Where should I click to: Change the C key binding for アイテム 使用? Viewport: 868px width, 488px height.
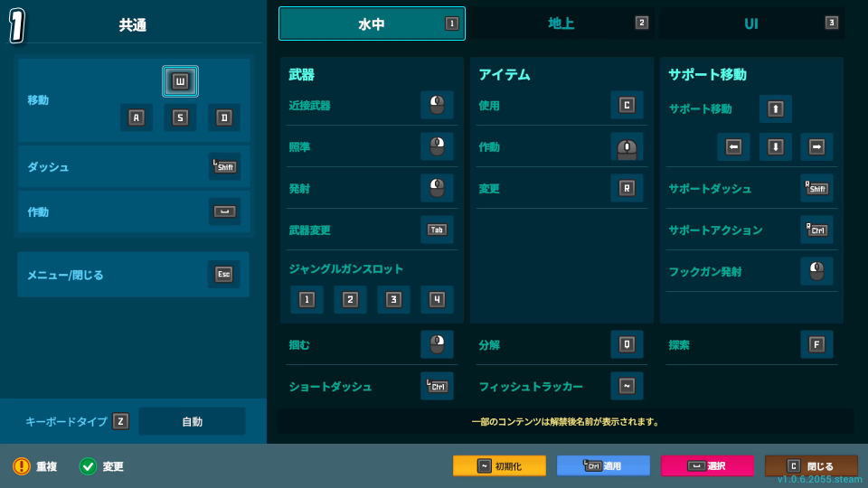click(627, 105)
